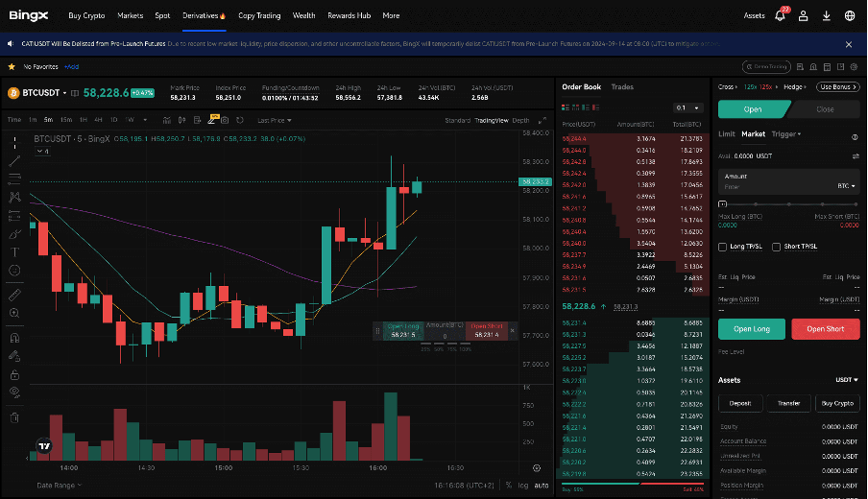Select the trend line drawing tool
Screen dimensions: 868x499
pos(15,161)
